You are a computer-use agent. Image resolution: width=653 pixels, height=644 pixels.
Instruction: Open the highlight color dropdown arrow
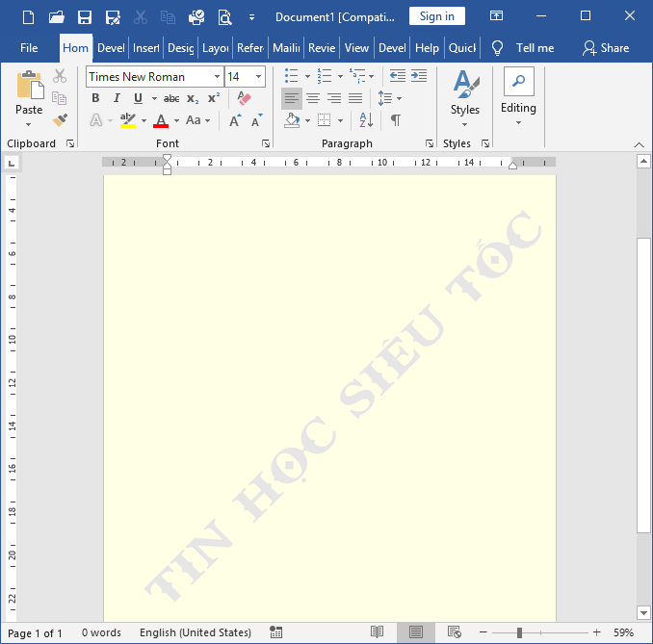coord(144,120)
